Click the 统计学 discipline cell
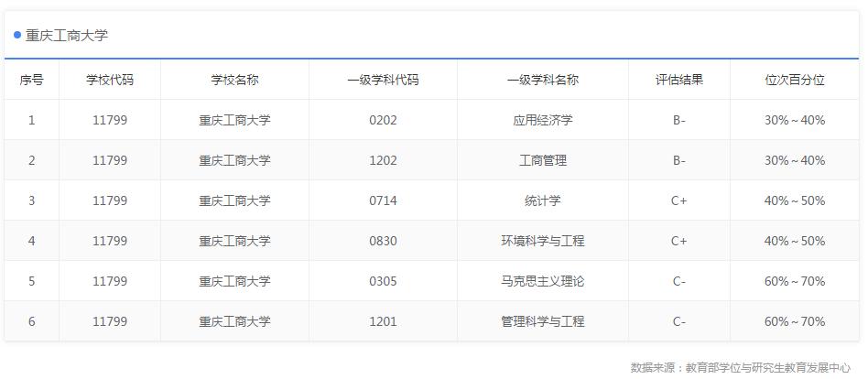Viewport: 868px width, 379px height. [542, 200]
